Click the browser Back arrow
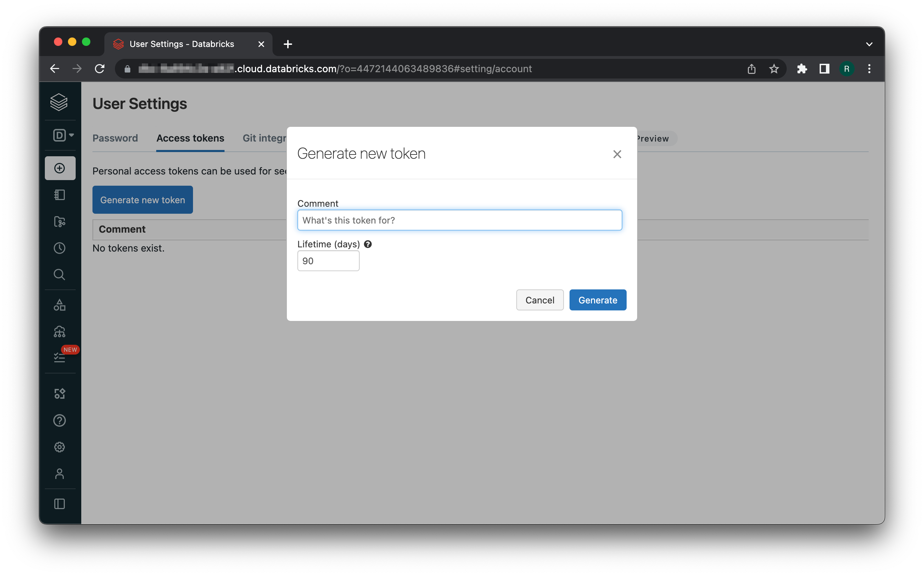The image size is (924, 576). click(x=54, y=69)
